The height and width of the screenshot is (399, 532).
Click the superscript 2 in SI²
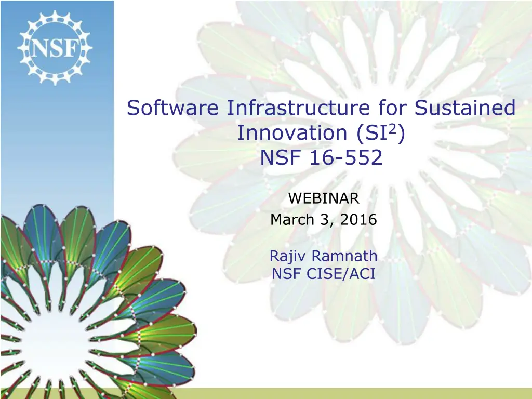[392, 128]
